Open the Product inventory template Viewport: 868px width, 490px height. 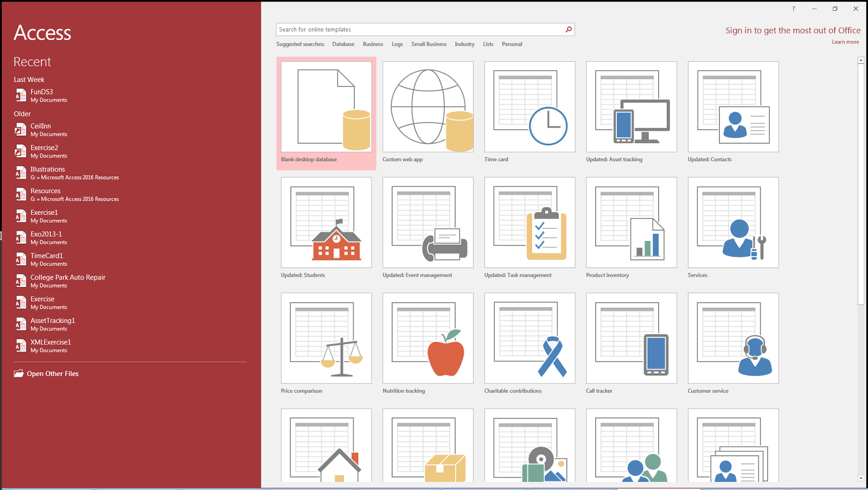(x=631, y=222)
